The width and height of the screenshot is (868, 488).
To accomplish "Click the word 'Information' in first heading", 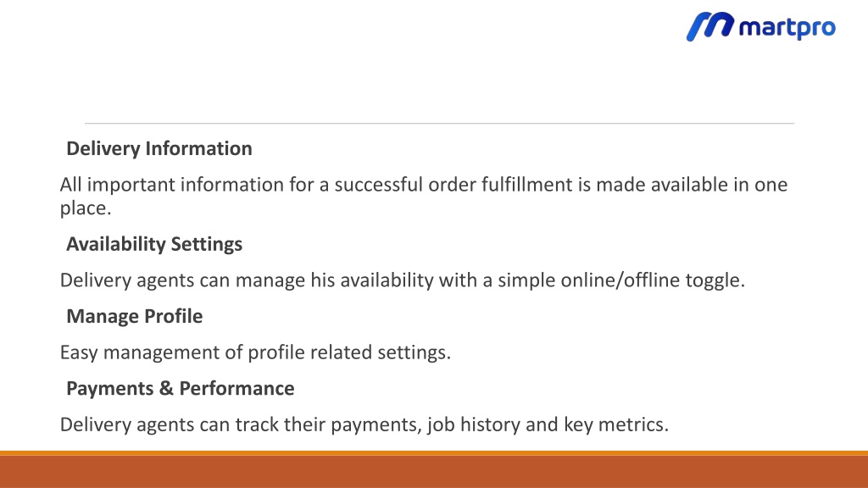I will coord(198,148).
